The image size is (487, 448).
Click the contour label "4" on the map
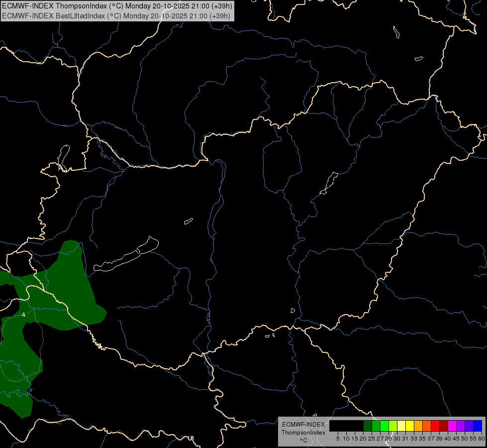(x=23, y=315)
